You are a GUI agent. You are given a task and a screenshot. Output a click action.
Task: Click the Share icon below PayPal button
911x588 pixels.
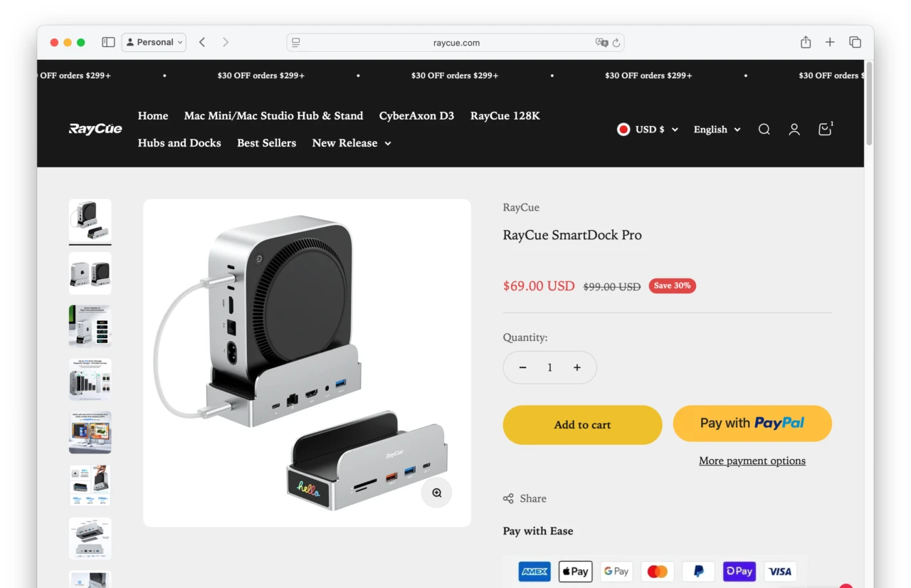pos(507,498)
